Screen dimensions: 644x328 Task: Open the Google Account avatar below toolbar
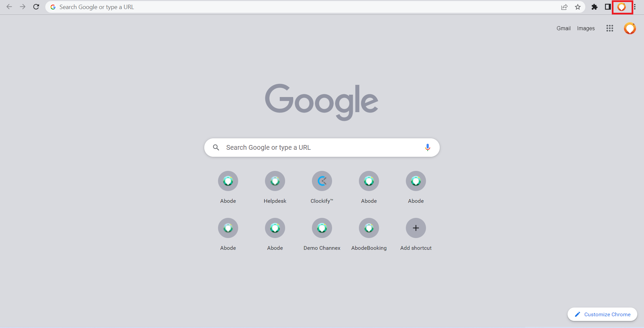click(x=630, y=29)
